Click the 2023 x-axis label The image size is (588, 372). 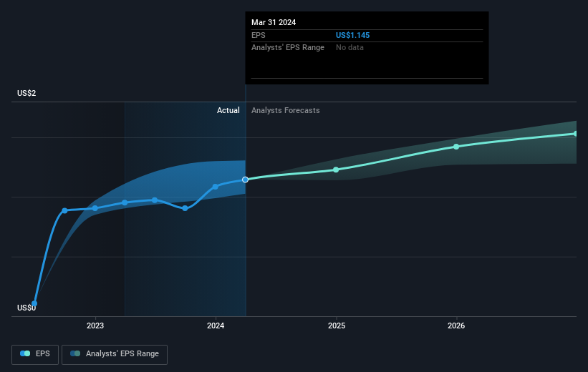(95, 325)
